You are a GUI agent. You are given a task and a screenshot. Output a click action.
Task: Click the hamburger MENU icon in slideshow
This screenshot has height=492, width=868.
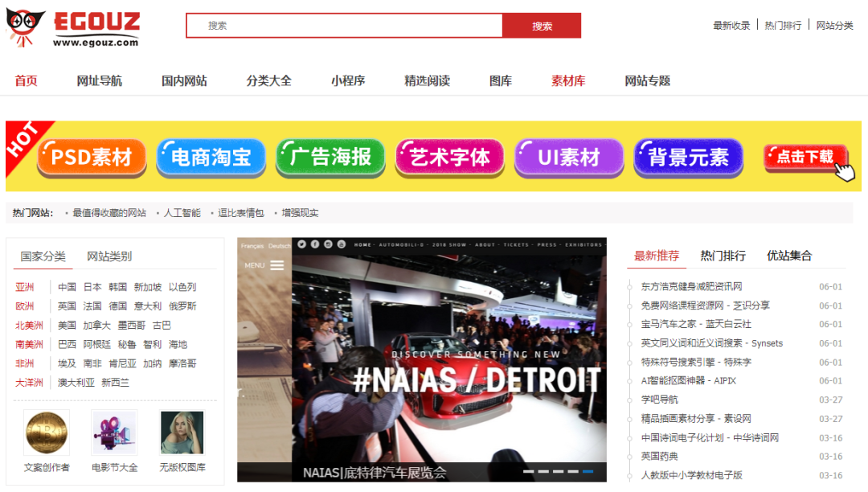tap(276, 265)
